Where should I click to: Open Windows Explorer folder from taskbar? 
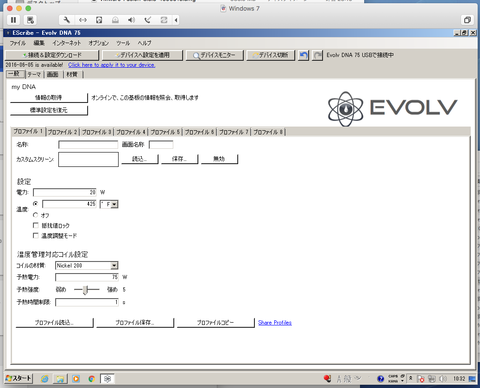60,379
